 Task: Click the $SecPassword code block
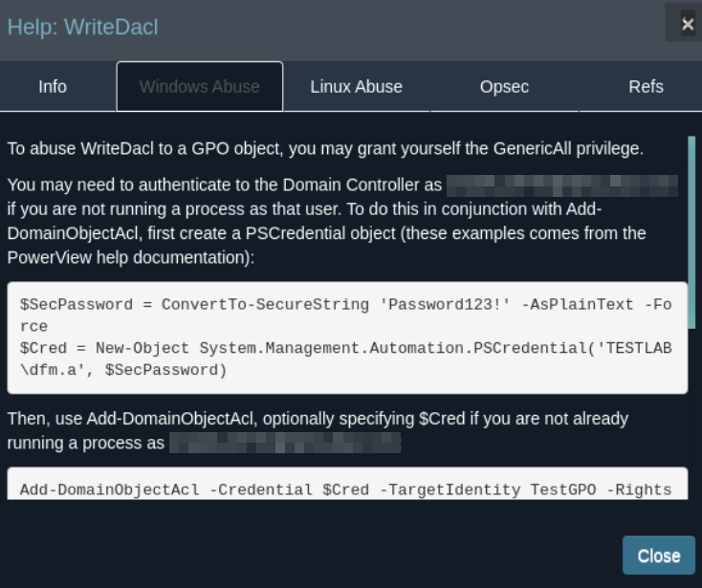(x=346, y=337)
